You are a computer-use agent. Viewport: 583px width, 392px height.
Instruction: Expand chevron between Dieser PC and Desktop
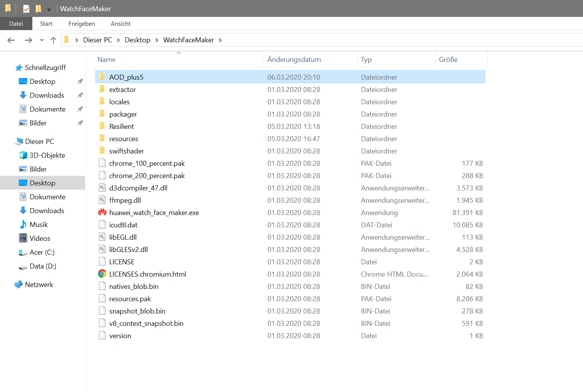(x=119, y=40)
